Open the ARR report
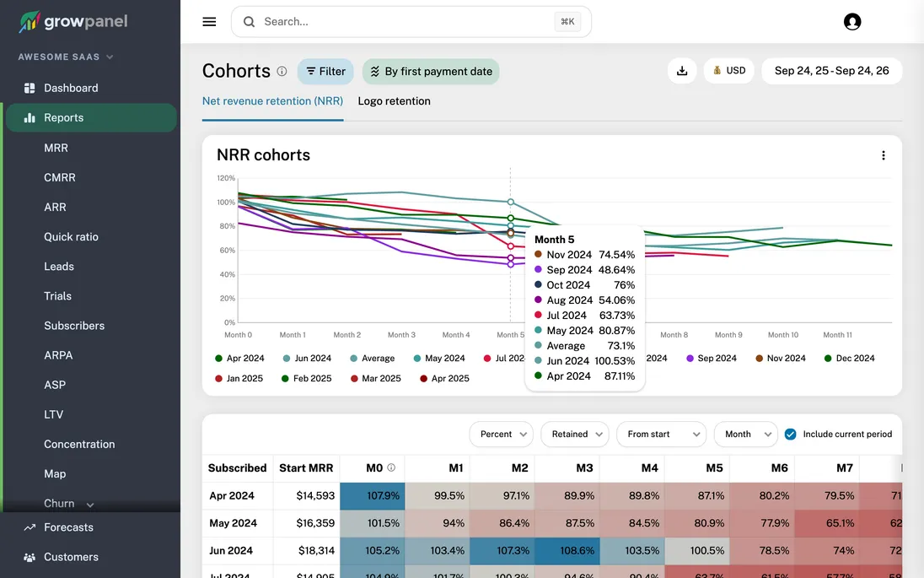This screenshot has height=578, width=924. tap(55, 207)
